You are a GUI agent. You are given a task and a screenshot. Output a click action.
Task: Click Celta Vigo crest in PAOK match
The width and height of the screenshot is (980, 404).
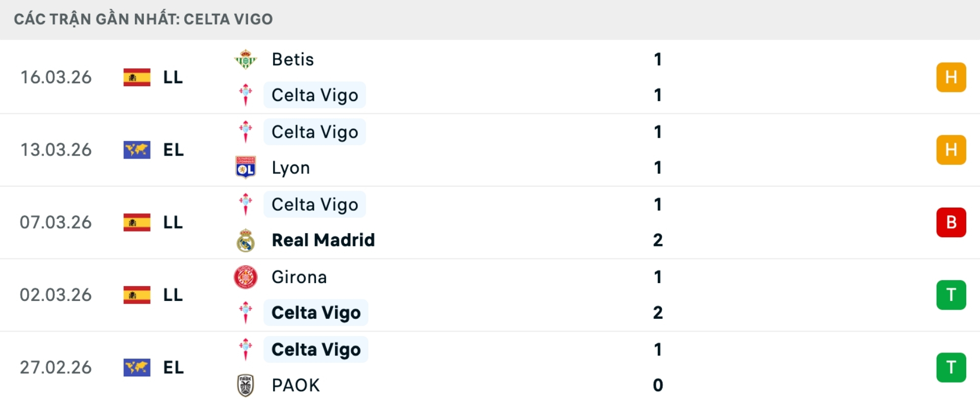[x=246, y=349]
